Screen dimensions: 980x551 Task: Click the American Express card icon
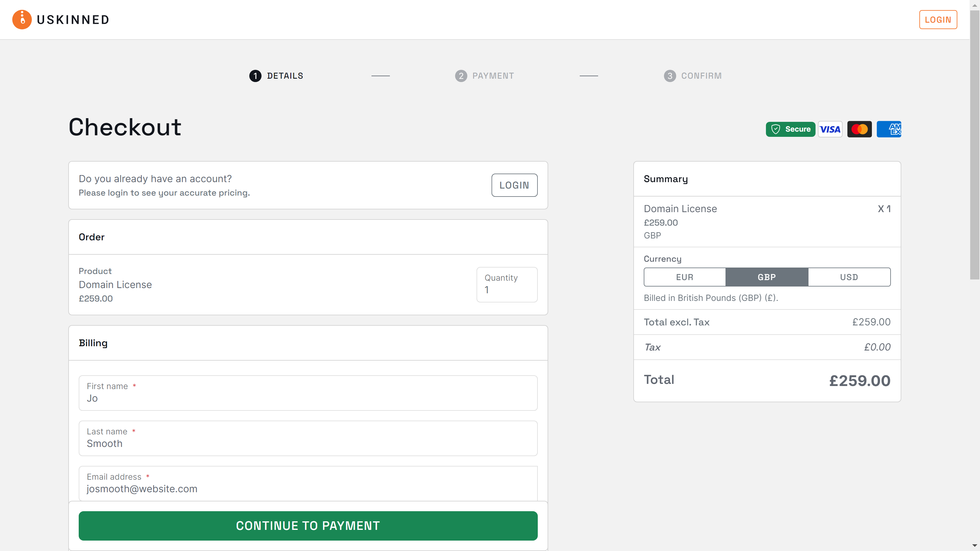point(888,129)
